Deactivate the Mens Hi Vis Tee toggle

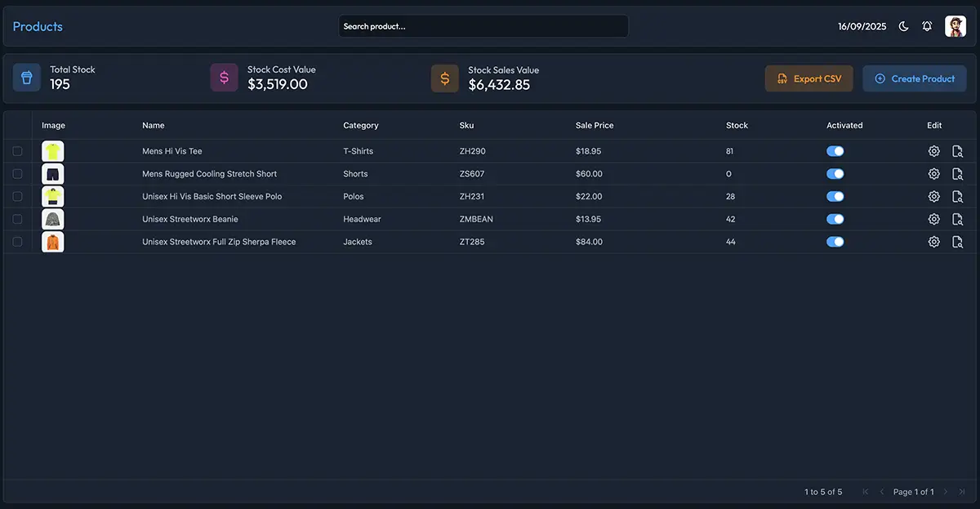point(835,151)
